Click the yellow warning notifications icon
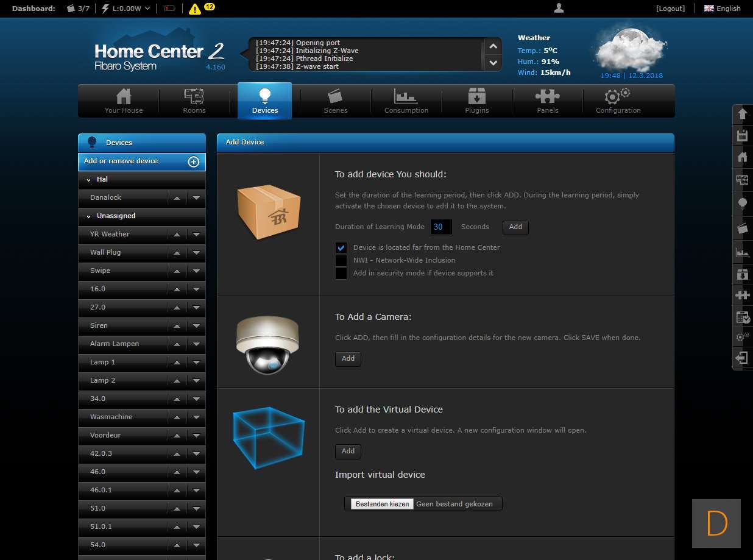This screenshot has width=753, height=560. (195, 9)
